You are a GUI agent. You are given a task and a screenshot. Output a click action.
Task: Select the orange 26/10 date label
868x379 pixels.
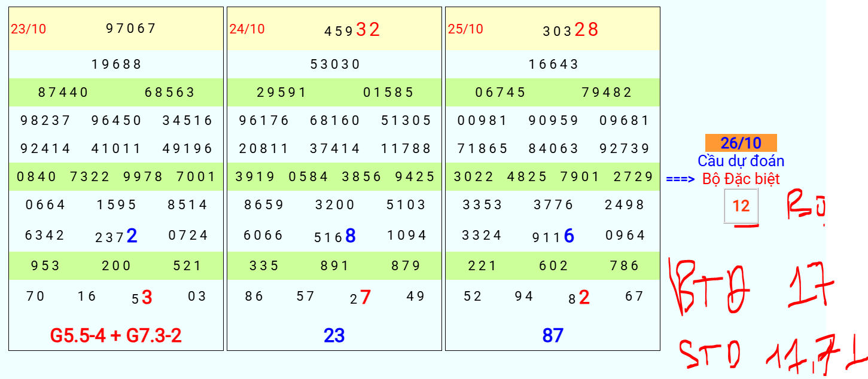[741, 143]
